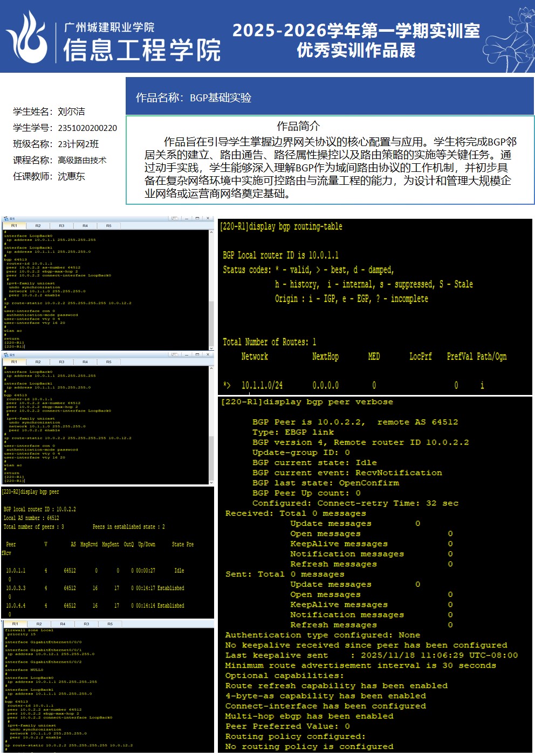Click the lotus decoration in header corner
Image resolution: width=535 pixels, height=756 pixels.
(x=510, y=38)
